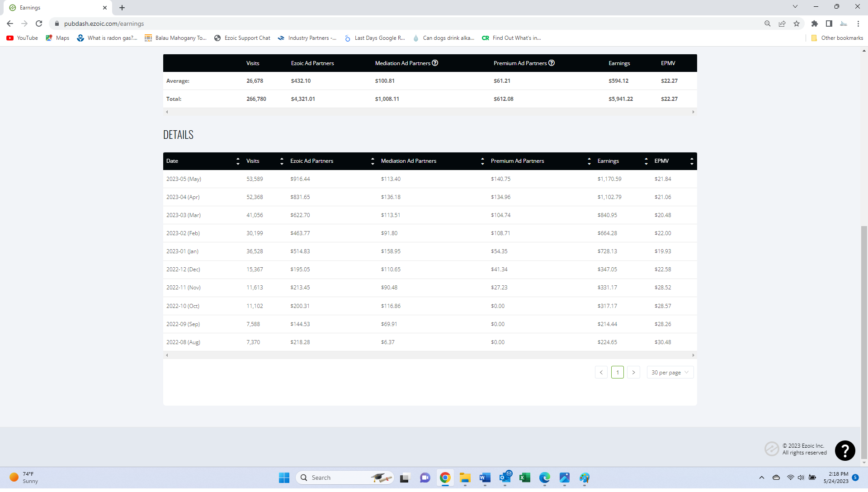Click the $30.48 EPMV value
Screen dimensions: 868x492
(x=663, y=342)
